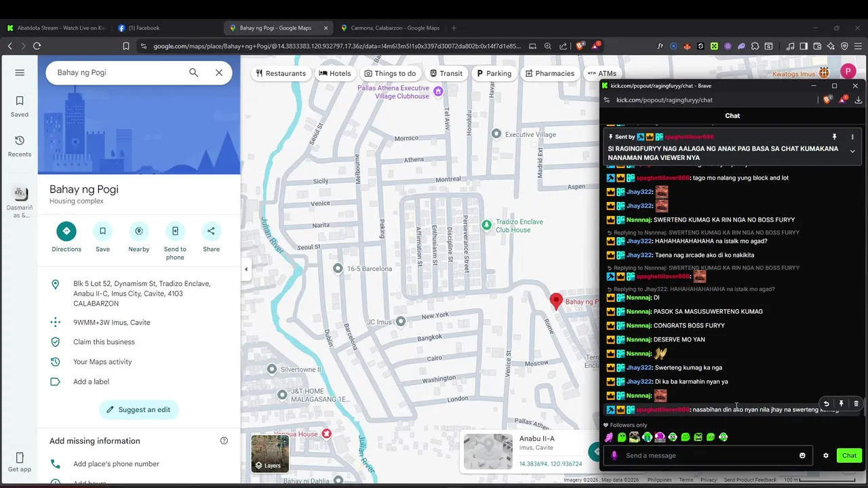Click the Send a message field
868x488 pixels.
click(709, 455)
